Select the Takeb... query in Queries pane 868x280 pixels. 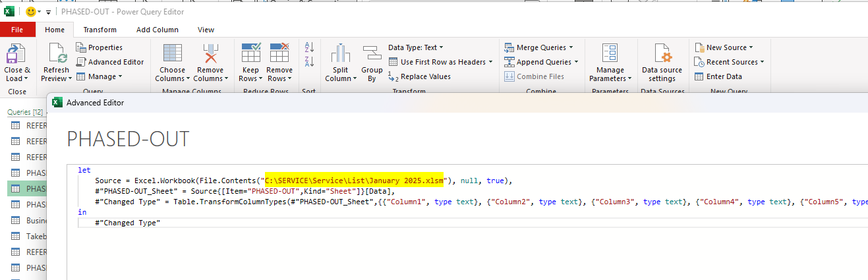tap(29, 237)
